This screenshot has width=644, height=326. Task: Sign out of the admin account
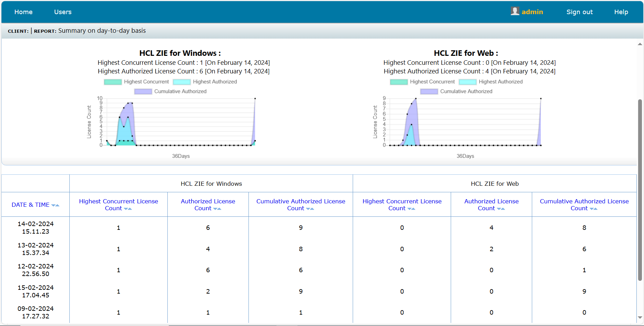[x=579, y=12]
